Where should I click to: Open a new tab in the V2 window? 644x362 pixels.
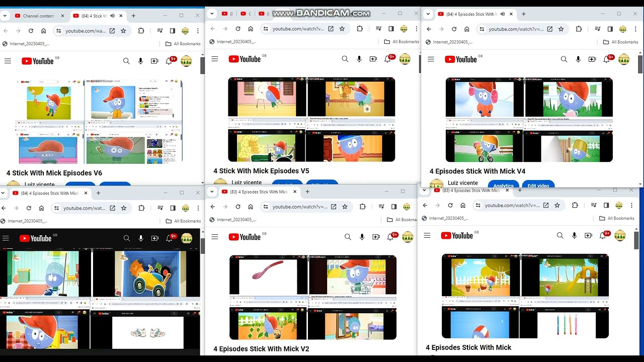pyautogui.click(x=307, y=192)
